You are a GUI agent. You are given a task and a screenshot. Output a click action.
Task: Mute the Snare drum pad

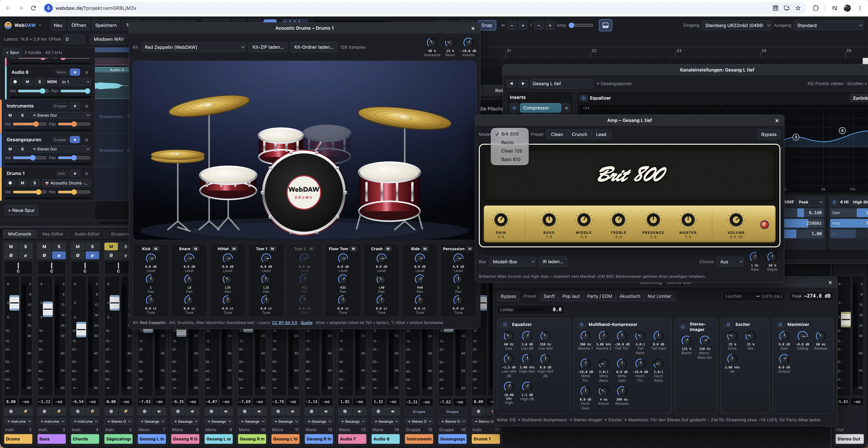(x=195, y=249)
